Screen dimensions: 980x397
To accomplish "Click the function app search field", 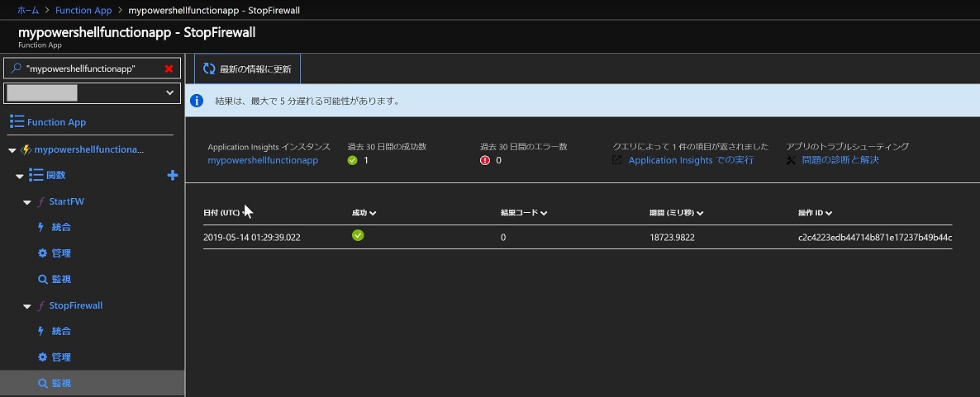I will pos(93,69).
